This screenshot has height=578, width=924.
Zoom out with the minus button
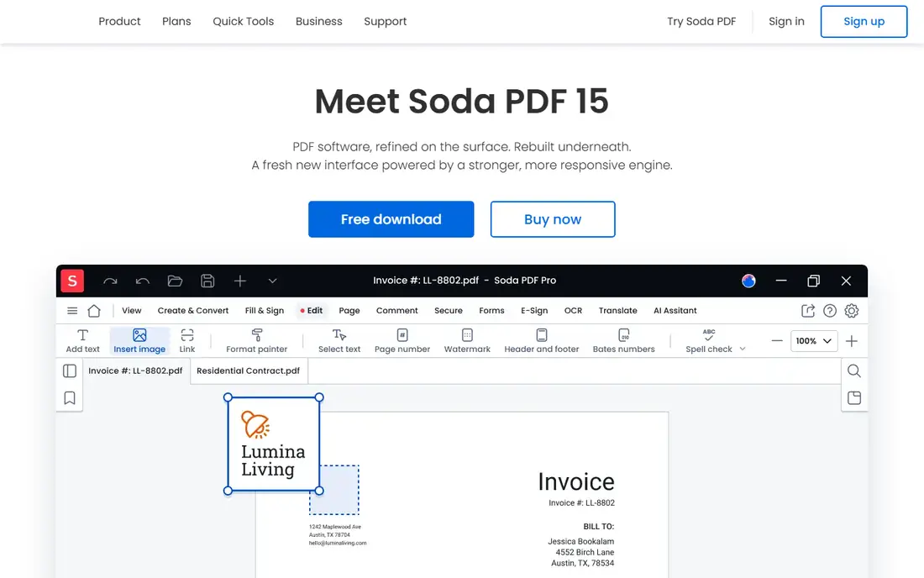point(777,341)
